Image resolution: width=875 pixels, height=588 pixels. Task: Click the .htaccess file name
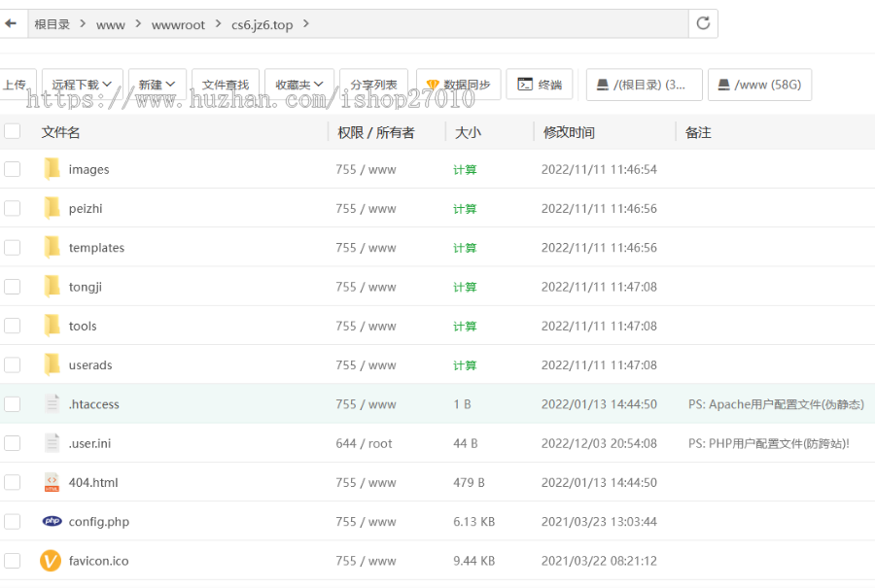click(x=93, y=404)
